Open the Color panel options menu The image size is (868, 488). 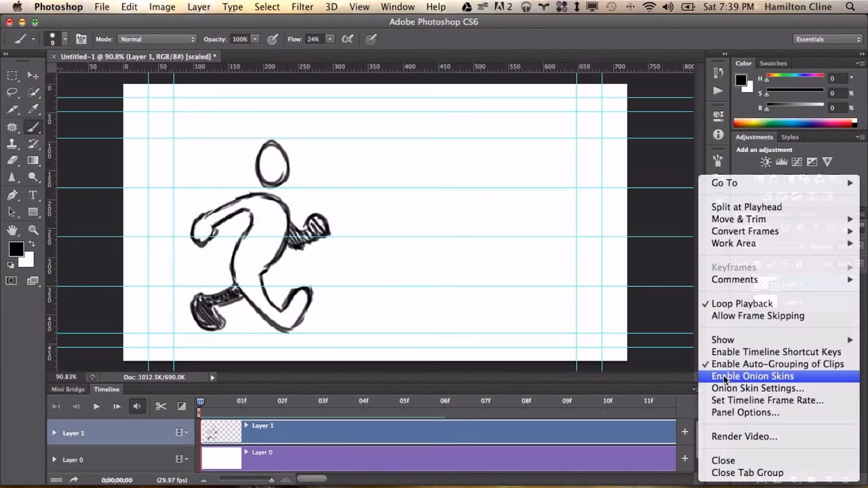click(x=860, y=63)
